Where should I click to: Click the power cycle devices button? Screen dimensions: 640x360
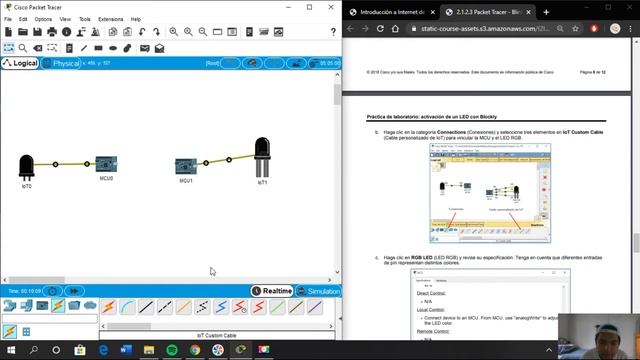(x=53, y=291)
